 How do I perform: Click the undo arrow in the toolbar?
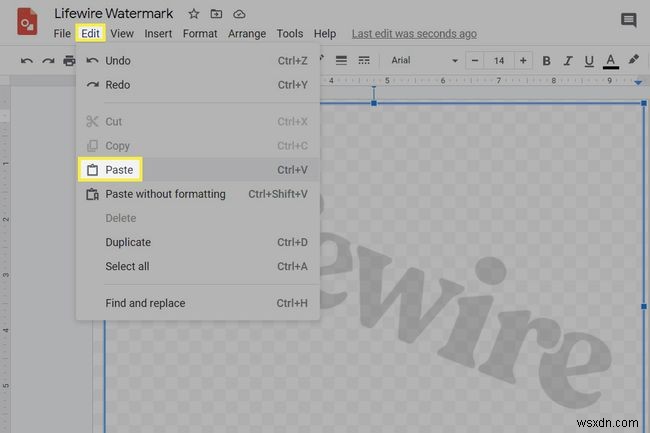(27, 61)
